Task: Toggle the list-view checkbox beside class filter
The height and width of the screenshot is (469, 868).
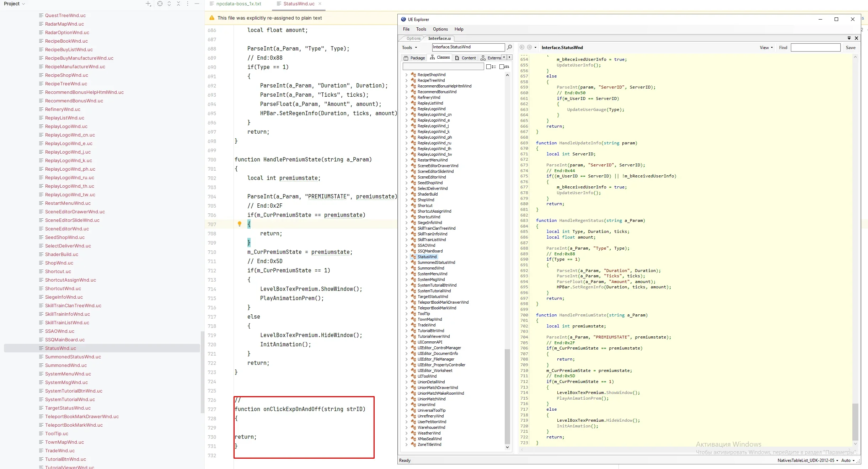Action: pyautogui.click(x=489, y=66)
